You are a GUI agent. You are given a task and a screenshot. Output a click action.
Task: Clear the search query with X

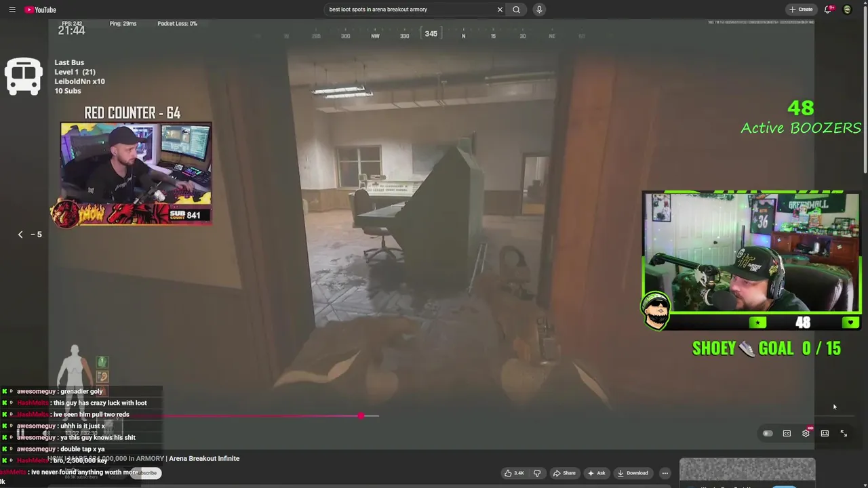click(x=500, y=9)
